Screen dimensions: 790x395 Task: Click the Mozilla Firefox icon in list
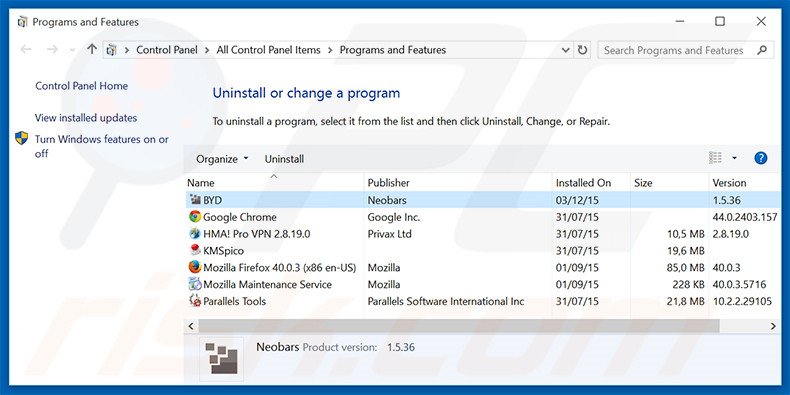coord(195,267)
